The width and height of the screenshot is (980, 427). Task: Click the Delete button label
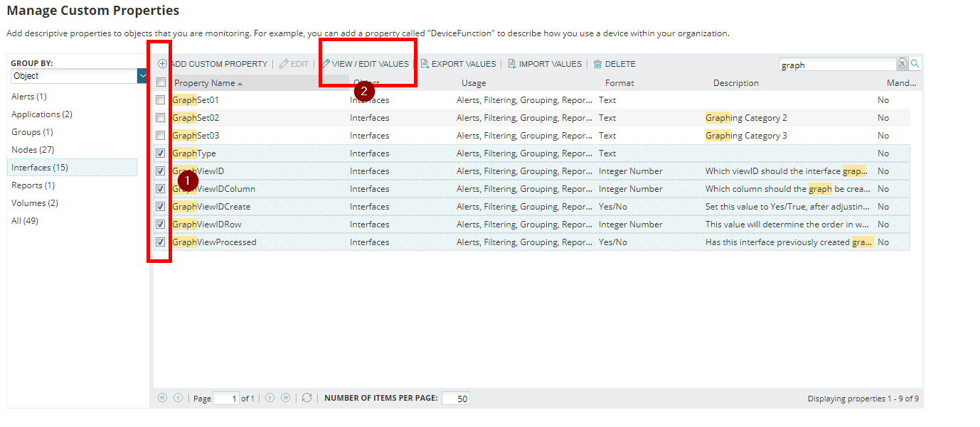pyautogui.click(x=620, y=64)
